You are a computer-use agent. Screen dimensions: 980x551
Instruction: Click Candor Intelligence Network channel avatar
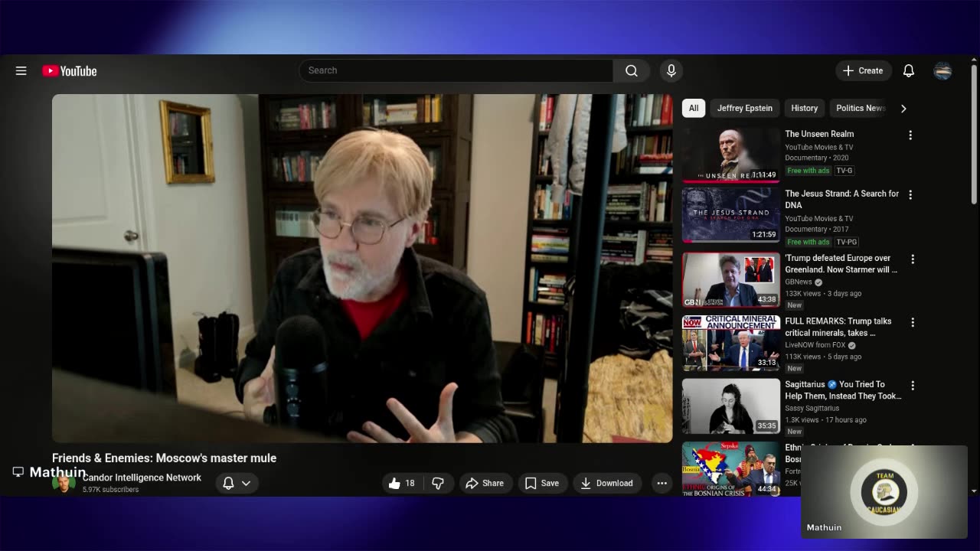[64, 483]
